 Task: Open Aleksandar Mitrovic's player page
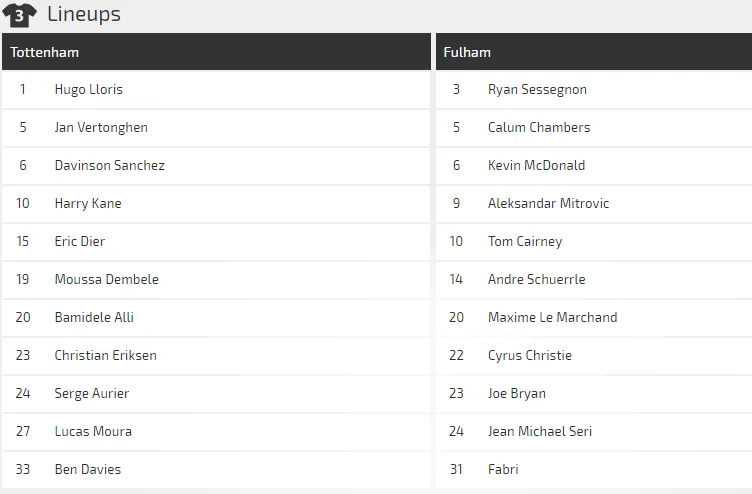tap(548, 203)
